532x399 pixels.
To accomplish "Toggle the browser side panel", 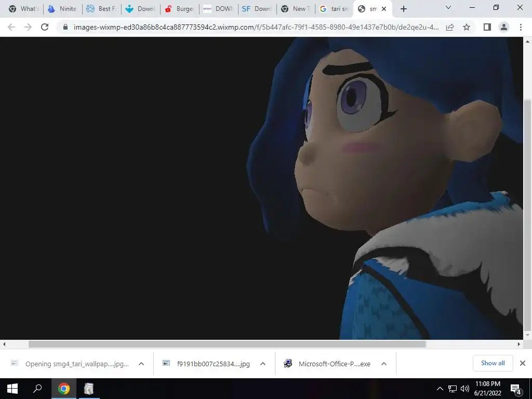I will tap(487, 27).
